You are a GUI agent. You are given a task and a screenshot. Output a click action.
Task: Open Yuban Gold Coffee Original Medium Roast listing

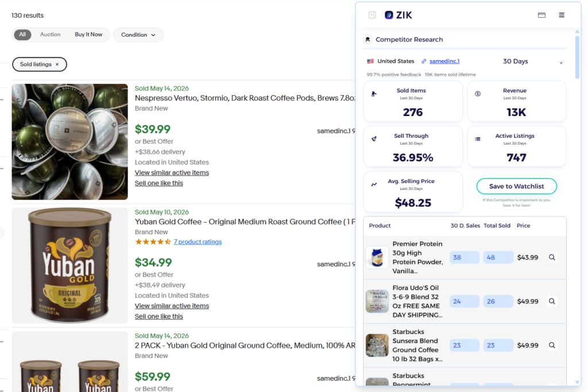click(245, 222)
